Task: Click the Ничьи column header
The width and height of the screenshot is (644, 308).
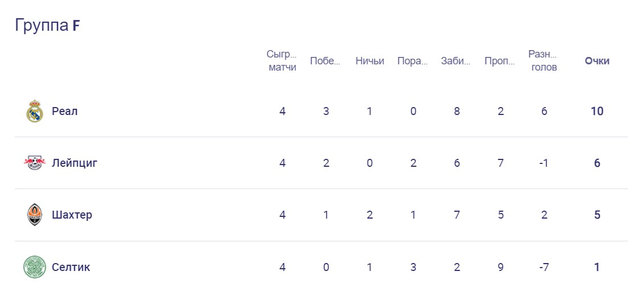Action: (x=370, y=61)
